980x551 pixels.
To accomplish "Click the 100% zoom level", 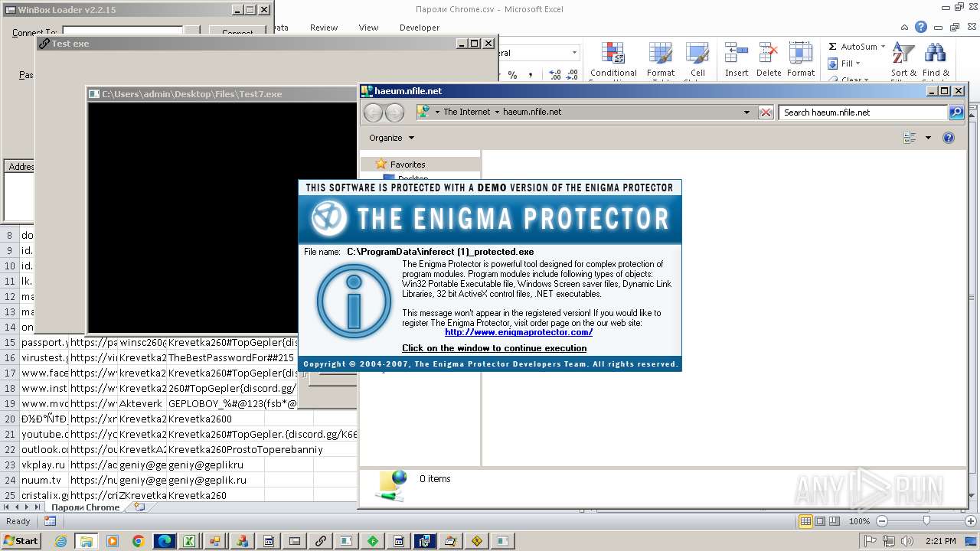I will (x=859, y=521).
